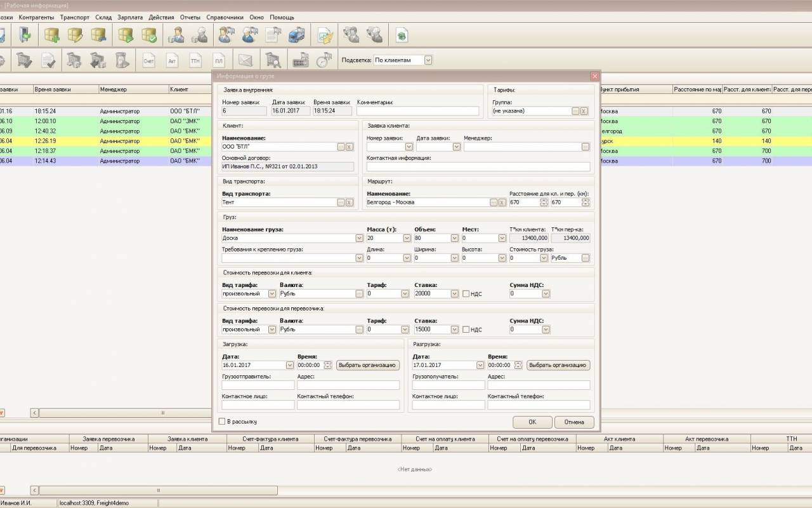Open the Подсветка dropdown
This screenshot has width=812, height=508.
tap(428, 60)
